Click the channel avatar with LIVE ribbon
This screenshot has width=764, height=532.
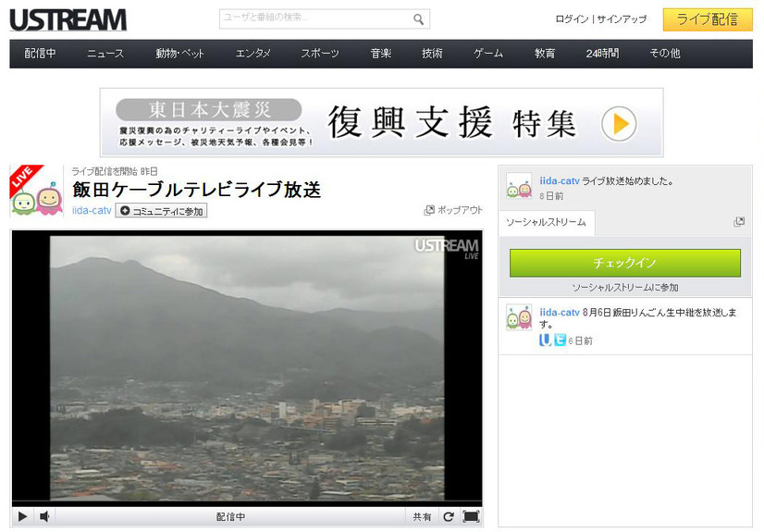[37, 191]
